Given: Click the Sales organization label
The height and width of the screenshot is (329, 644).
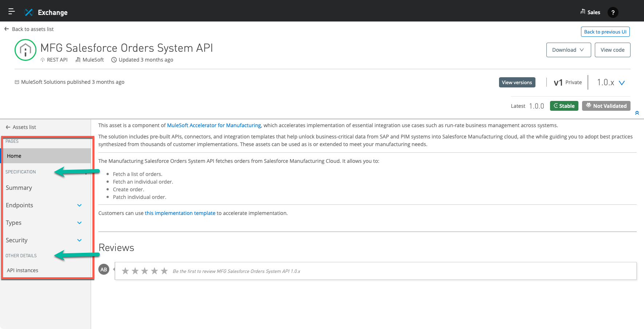Looking at the screenshot, I should coord(594,12).
